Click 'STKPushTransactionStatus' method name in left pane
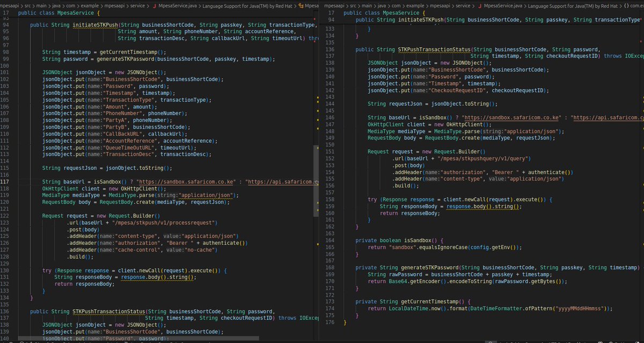 pyautogui.click(x=108, y=311)
